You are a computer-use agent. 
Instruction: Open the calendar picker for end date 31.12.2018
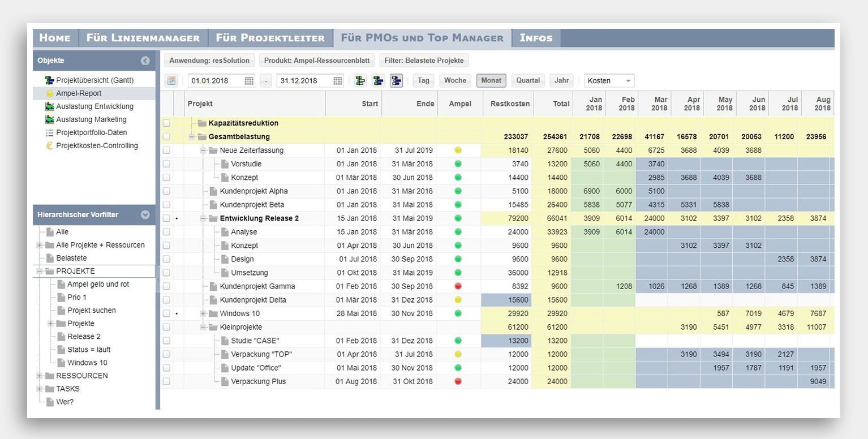338,81
